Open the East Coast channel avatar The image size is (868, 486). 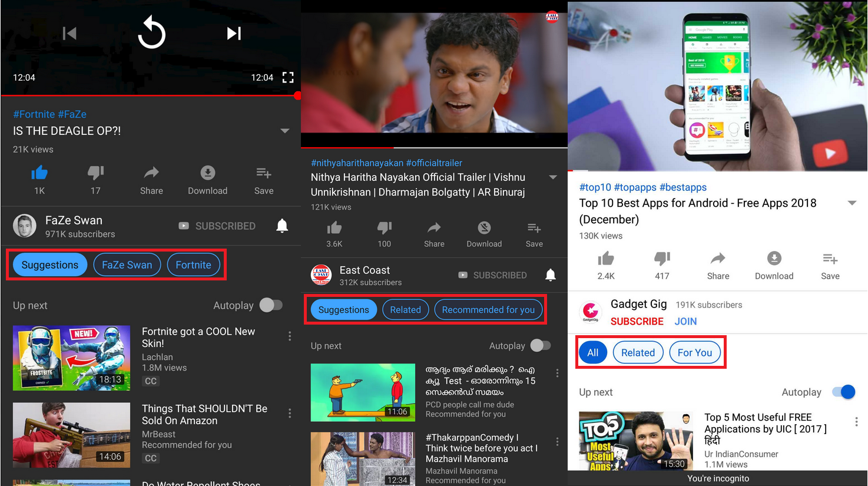[321, 275]
